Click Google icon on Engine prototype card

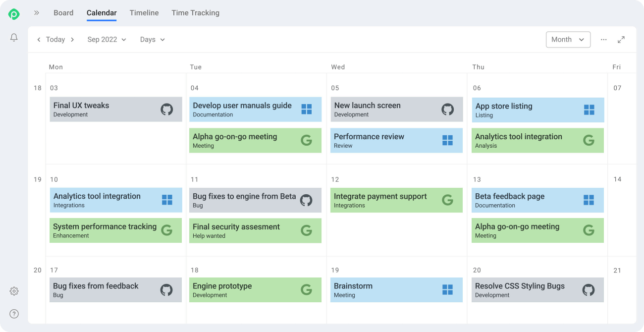tap(307, 290)
